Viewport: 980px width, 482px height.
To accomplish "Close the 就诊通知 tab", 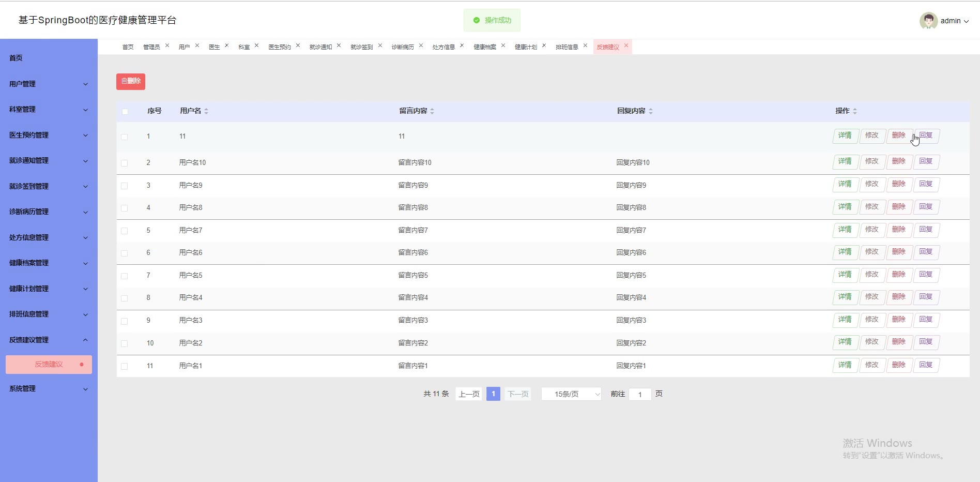I will (x=339, y=46).
